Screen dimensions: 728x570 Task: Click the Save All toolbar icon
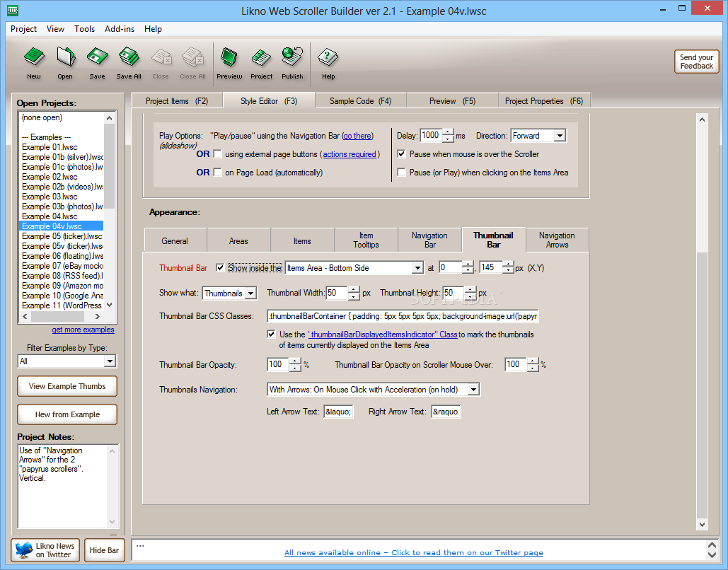(129, 57)
